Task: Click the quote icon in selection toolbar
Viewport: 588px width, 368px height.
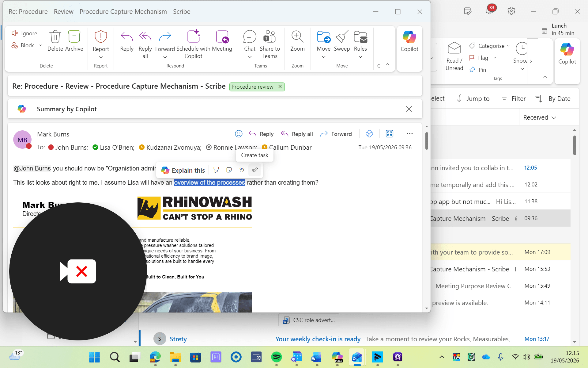Action: pos(242,170)
